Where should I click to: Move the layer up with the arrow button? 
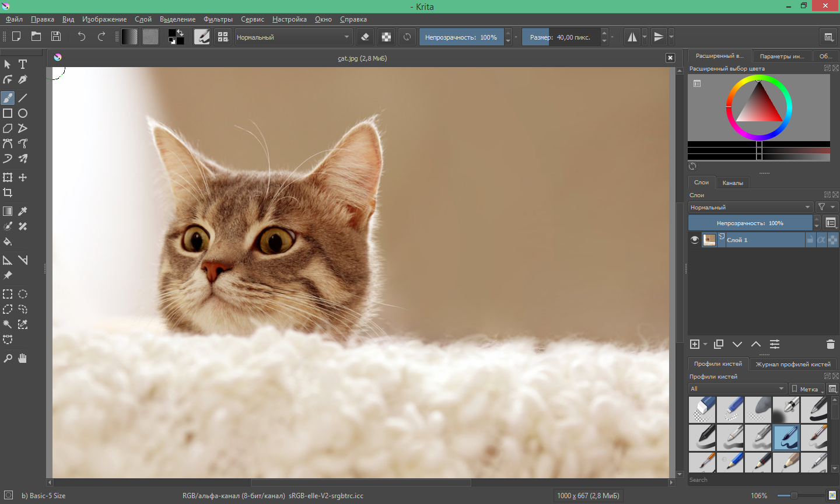755,344
